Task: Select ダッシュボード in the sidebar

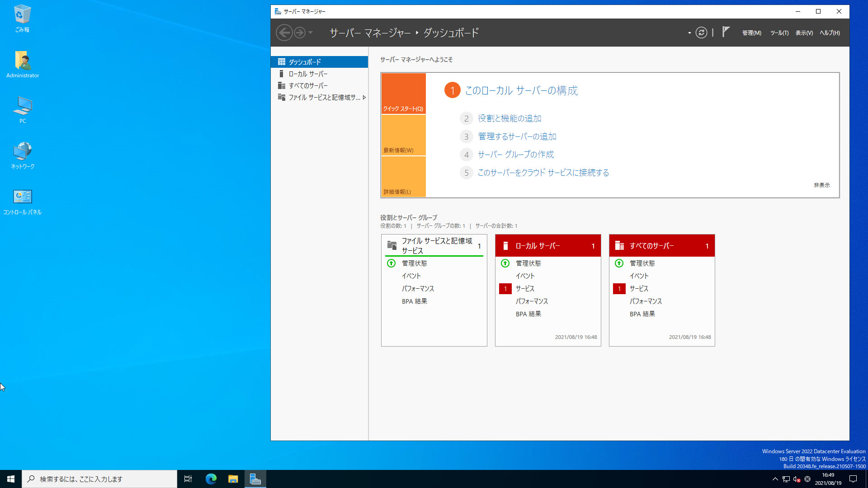Action: [x=319, y=62]
